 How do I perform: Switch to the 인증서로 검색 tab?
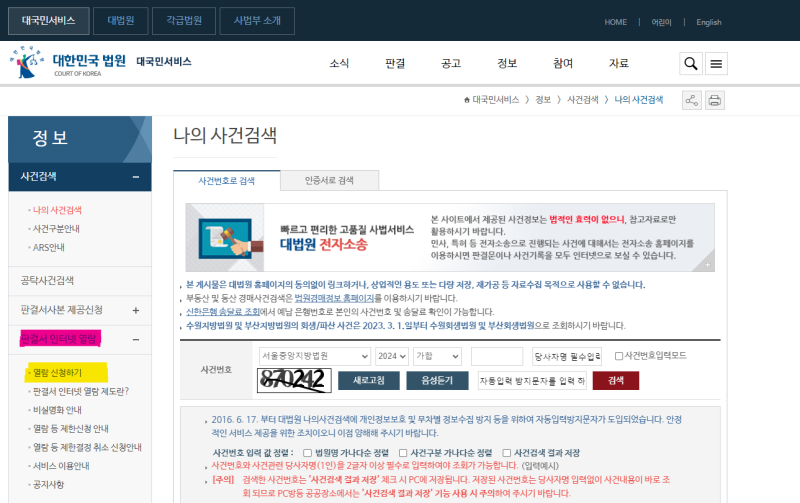click(329, 181)
